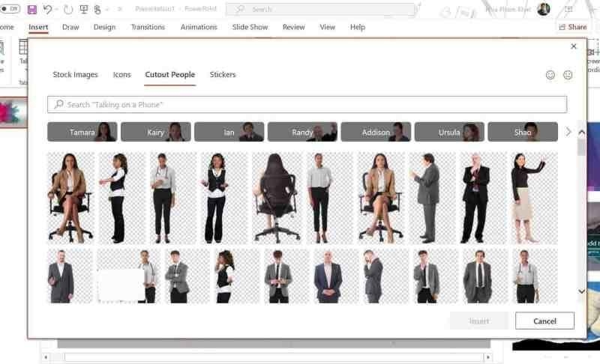Screen dimensions: 600x364
Task: Select young man with arms crossed
Action: click(187, 276)
